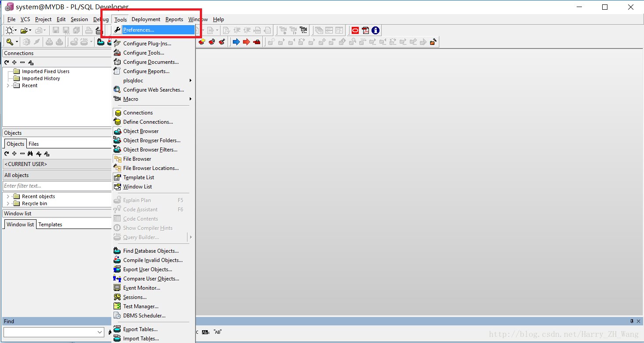Screen dimensions: 644x343
Task: Expand the plsqldoc submenu arrow
Action: 191,81
